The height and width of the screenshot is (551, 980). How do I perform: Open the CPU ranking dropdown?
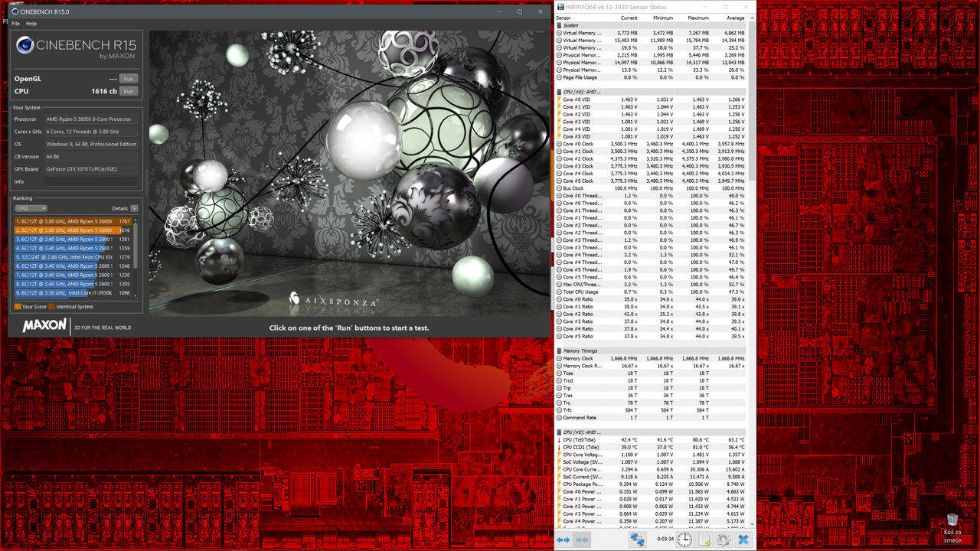pyautogui.click(x=31, y=208)
